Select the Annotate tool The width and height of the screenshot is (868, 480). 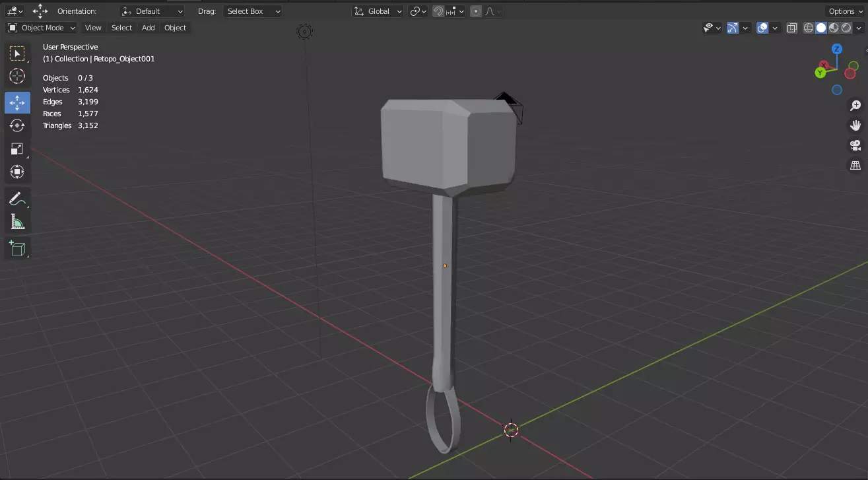17,199
